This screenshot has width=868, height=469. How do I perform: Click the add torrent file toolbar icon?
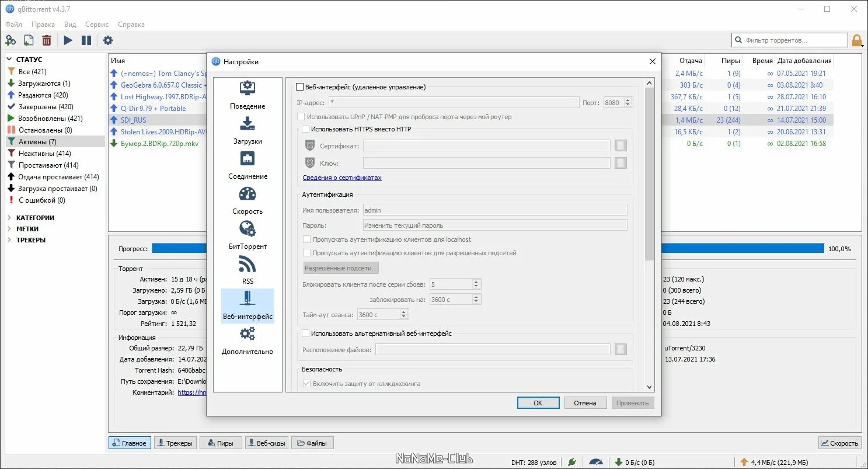click(29, 40)
